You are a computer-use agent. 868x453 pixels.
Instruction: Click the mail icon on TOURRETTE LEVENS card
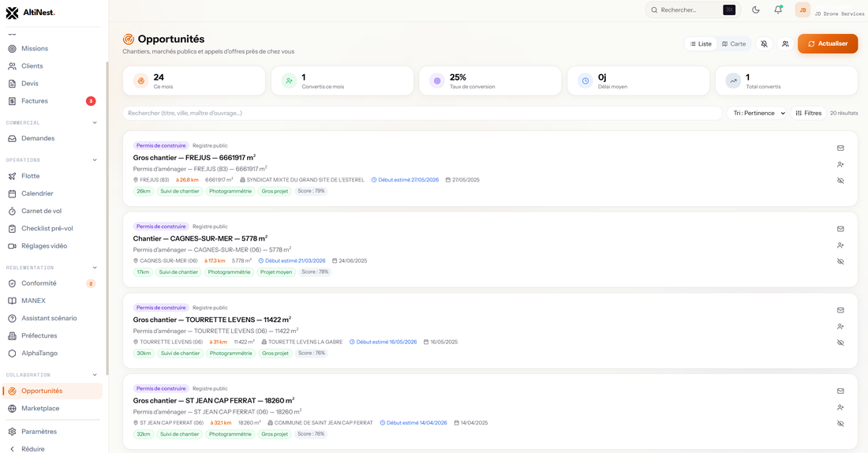(840, 310)
